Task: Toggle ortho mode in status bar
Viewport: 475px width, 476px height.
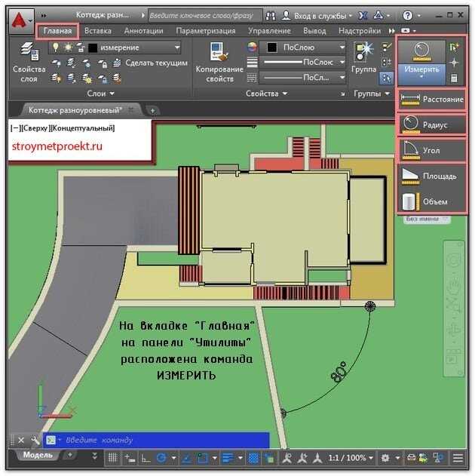Action: (146, 458)
